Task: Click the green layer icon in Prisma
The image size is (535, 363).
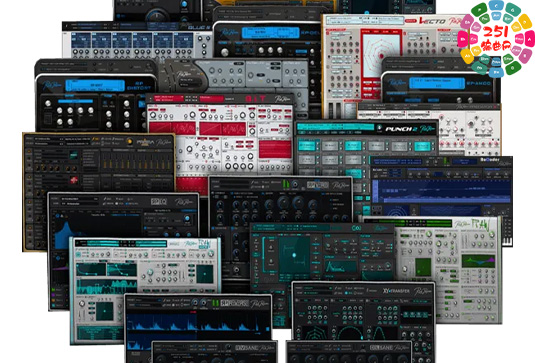Action: coord(74,155)
